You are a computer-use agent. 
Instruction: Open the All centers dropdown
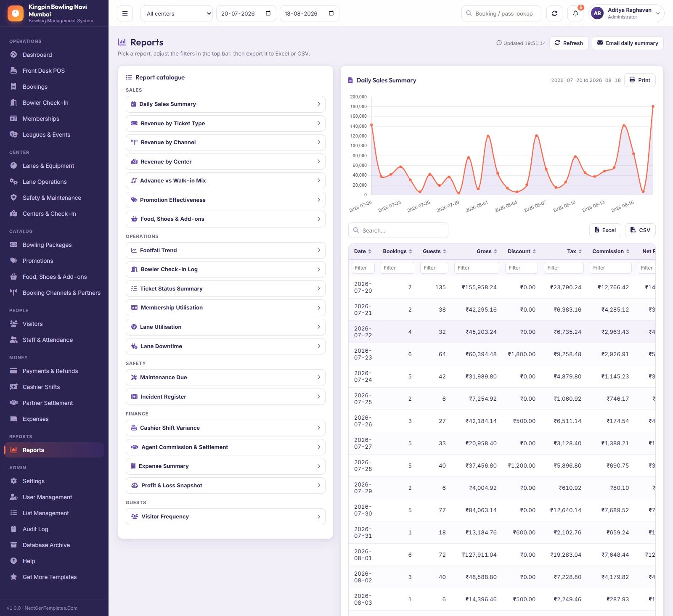(177, 13)
